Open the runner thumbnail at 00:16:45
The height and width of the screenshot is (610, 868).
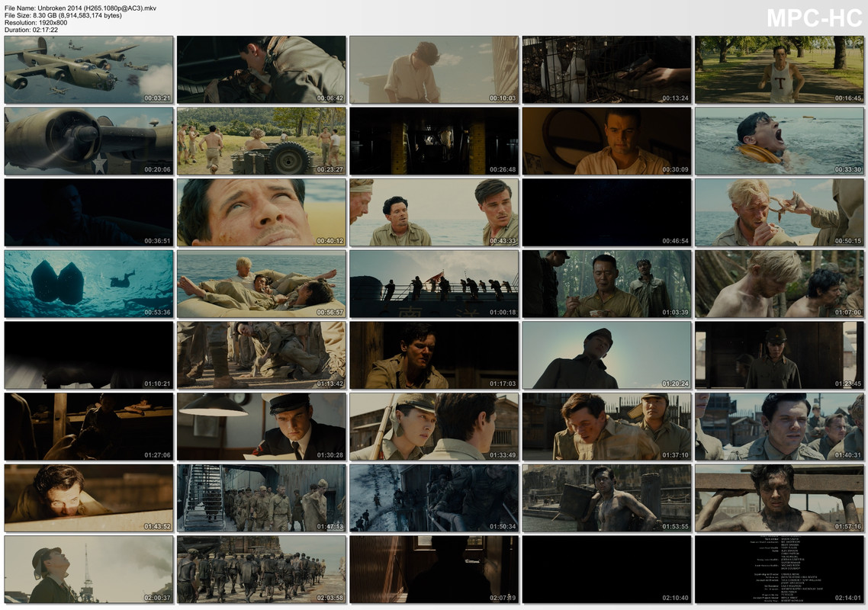pos(780,69)
